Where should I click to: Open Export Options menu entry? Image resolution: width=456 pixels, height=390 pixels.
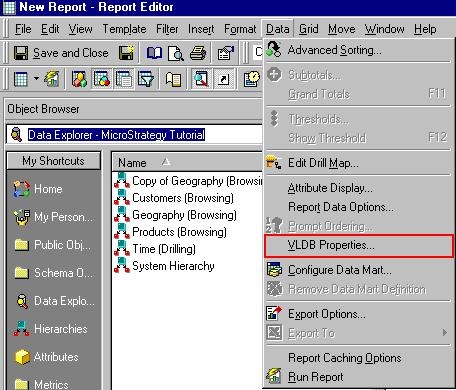(358, 314)
